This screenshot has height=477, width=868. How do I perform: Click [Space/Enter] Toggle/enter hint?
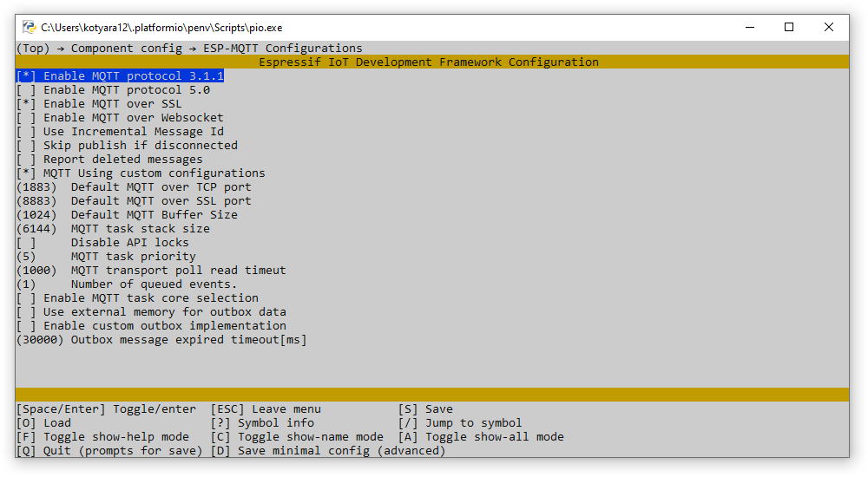106,409
